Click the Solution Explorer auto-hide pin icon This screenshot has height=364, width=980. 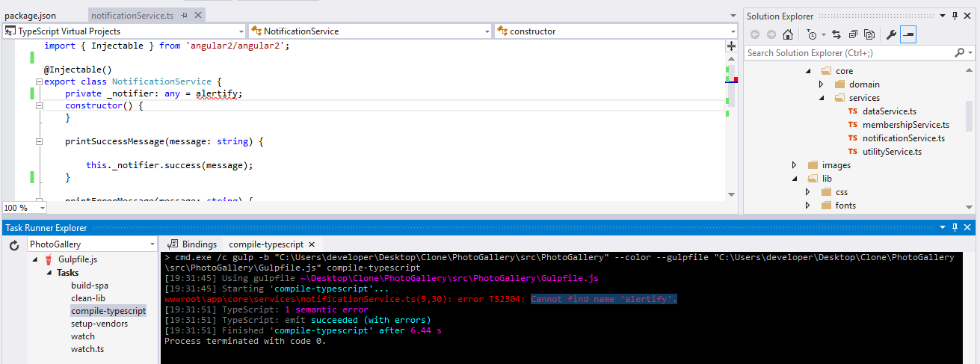coord(955,16)
